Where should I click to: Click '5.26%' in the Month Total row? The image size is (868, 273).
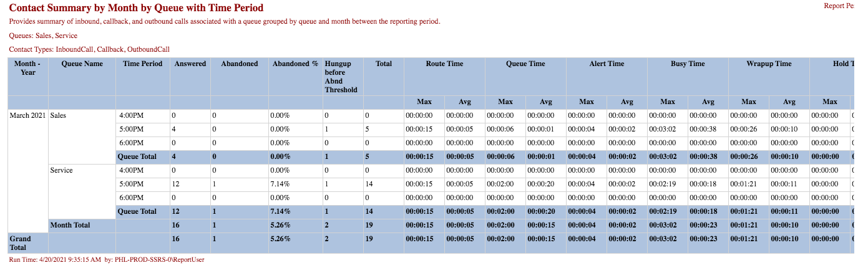click(280, 225)
